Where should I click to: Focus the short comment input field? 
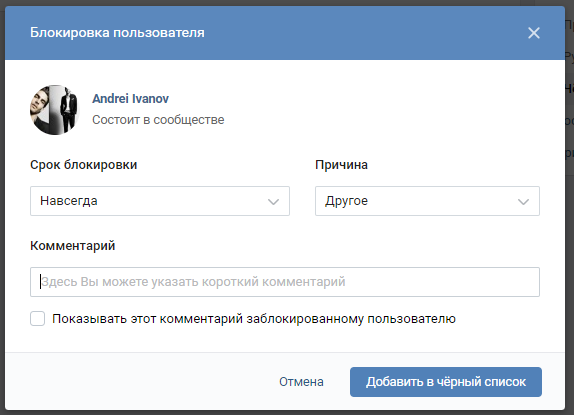(x=285, y=282)
